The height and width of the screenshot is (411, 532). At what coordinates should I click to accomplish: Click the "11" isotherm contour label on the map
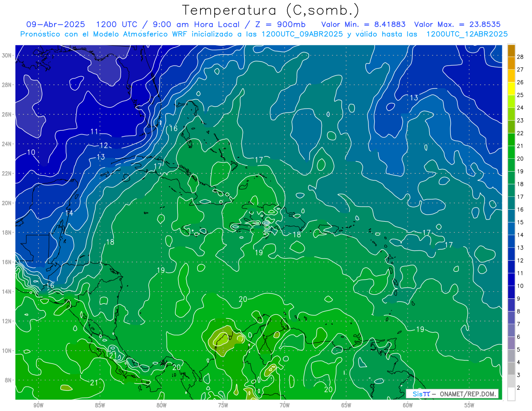pos(94,131)
